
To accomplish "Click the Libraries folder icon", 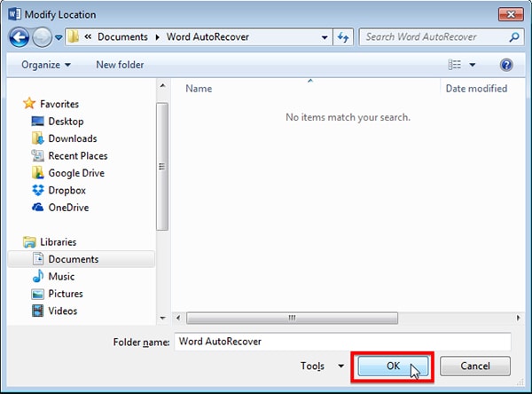I will point(29,242).
